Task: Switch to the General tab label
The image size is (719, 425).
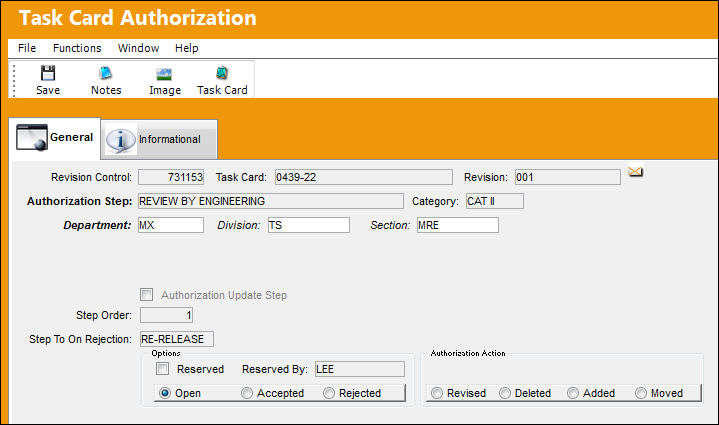Action: coord(72,137)
